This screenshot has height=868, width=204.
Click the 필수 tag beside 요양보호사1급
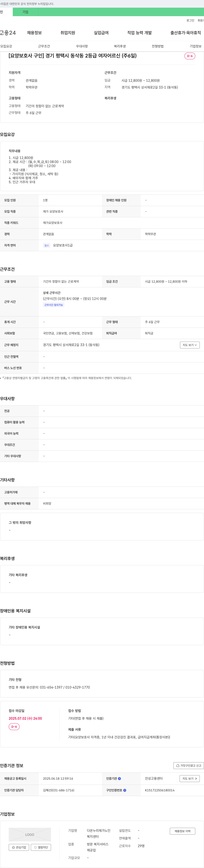tap(47, 246)
